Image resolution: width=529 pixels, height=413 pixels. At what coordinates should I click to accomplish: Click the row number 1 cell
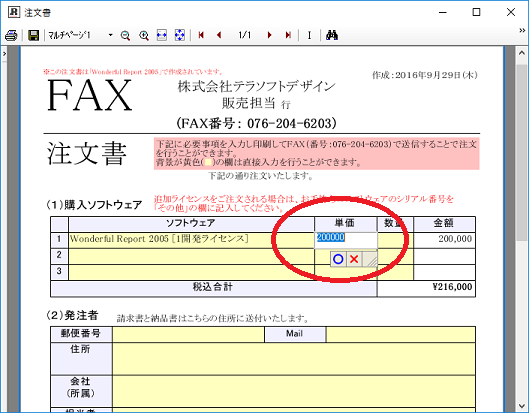coord(59,240)
